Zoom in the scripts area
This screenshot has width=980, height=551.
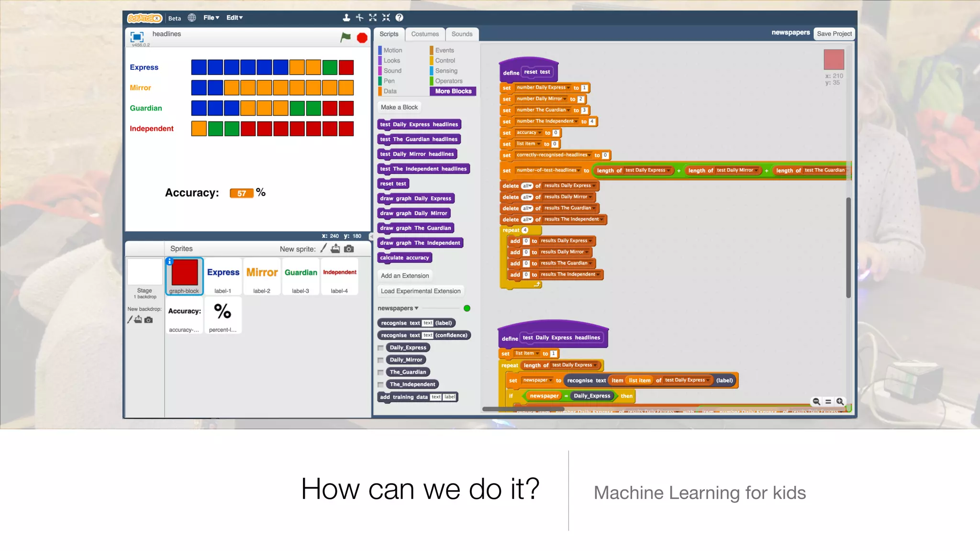pyautogui.click(x=840, y=402)
